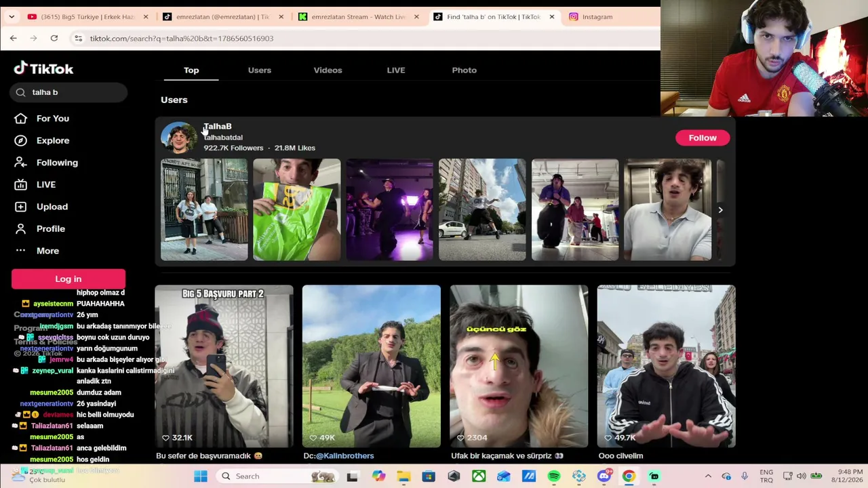Open Profile from the sidebar
The width and height of the screenshot is (868, 488).
40,229
